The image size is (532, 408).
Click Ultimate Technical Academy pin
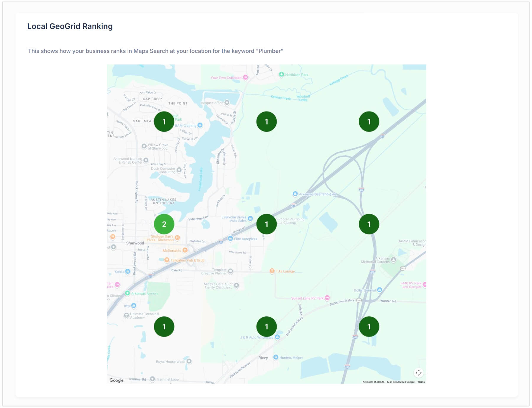coord(126,315)
